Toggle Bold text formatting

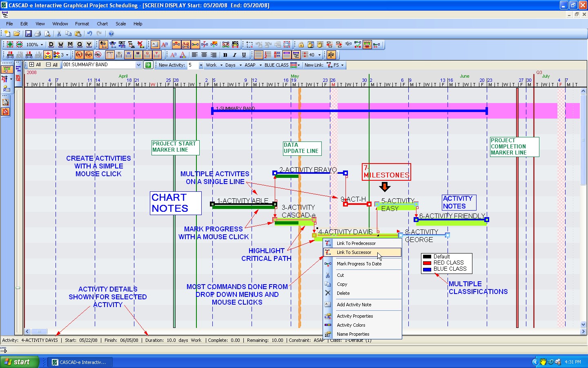pos(225,55)
